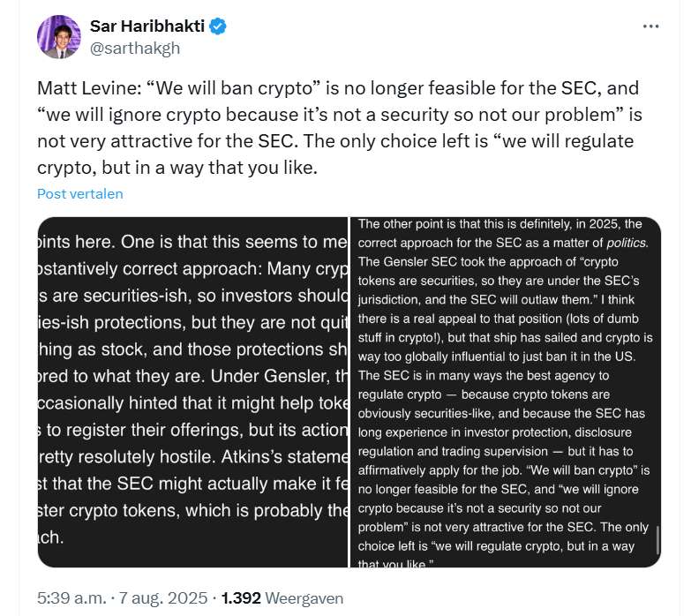Click the scrollbar thumb in right screenshot
Image resolution: width=691 pixels, height=616 pixels.
[657, 538]
